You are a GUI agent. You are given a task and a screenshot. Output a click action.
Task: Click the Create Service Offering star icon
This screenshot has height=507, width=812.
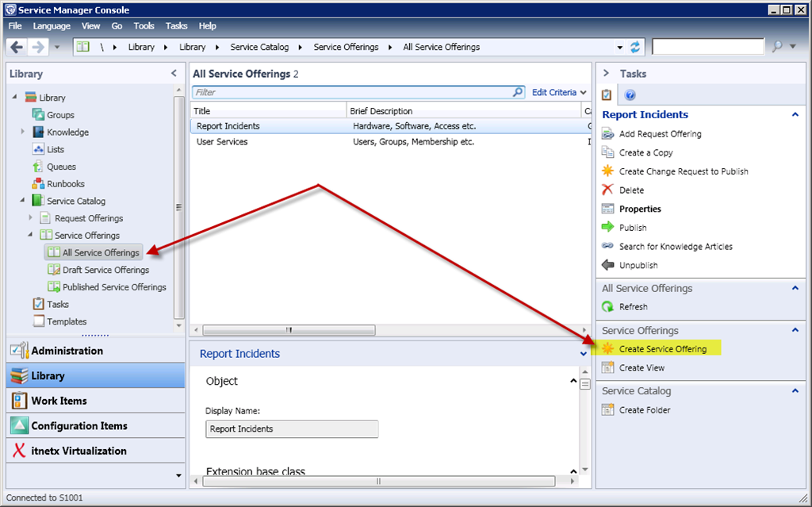point(607,349)
